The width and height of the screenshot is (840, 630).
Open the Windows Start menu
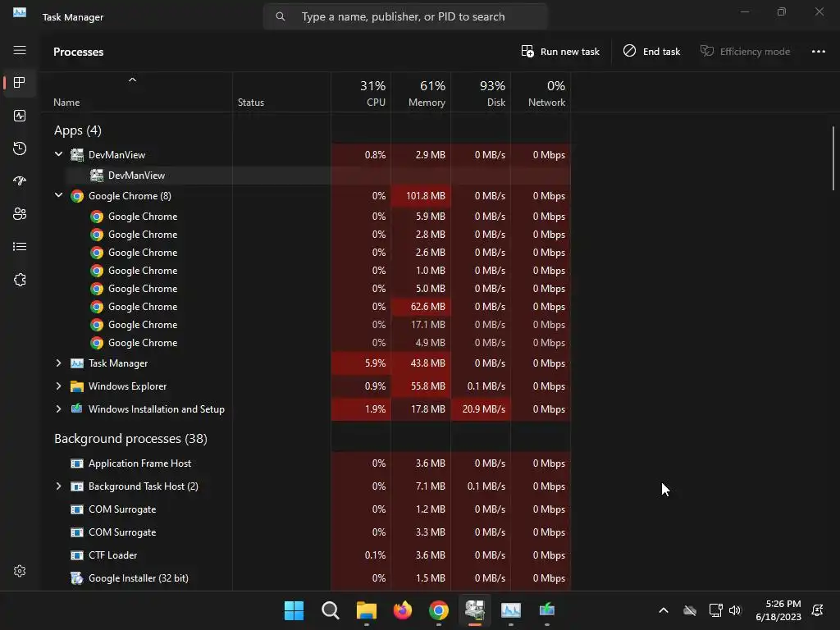point(294,610)
